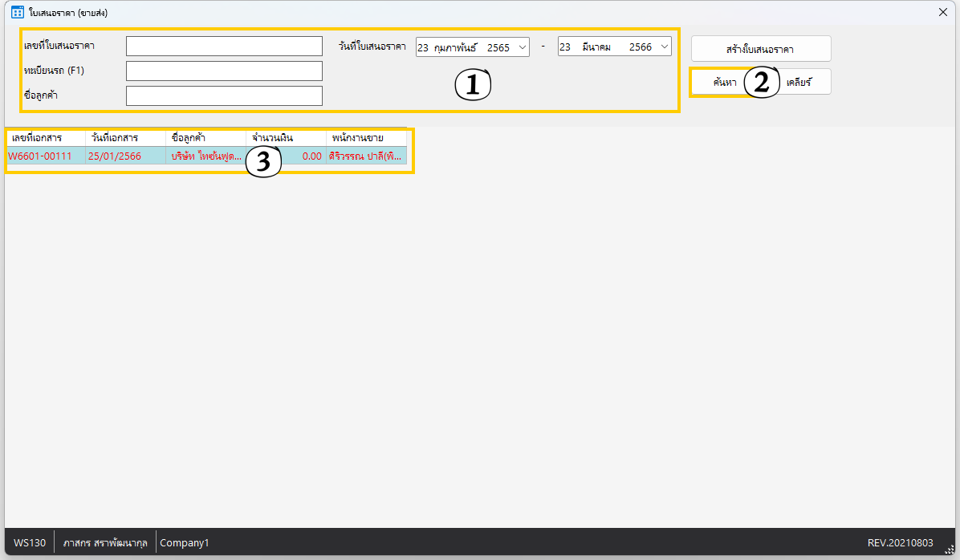Close the ใบเสนอราคา (ขายส่ง) window
This screenshot has height=560, width=960.
[943, 12]
